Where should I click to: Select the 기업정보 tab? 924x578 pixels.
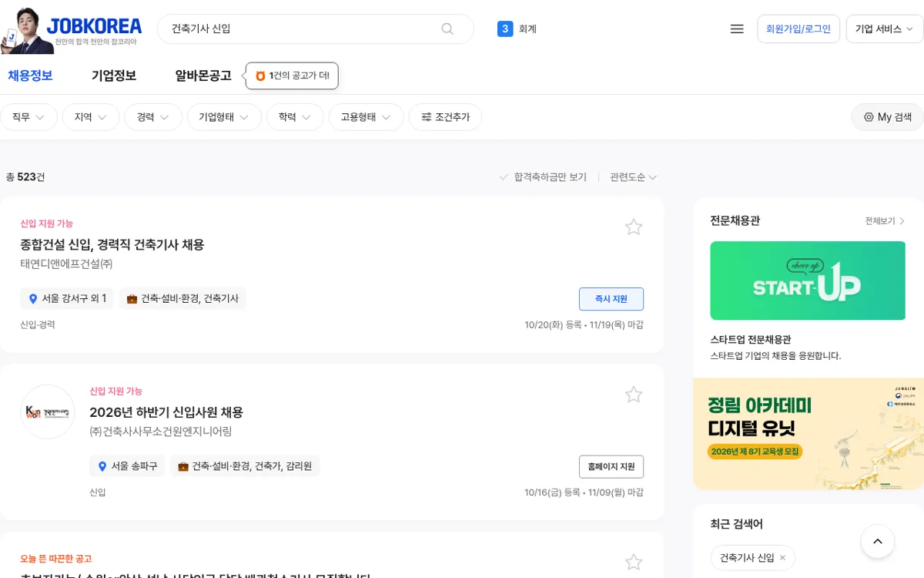114,76
